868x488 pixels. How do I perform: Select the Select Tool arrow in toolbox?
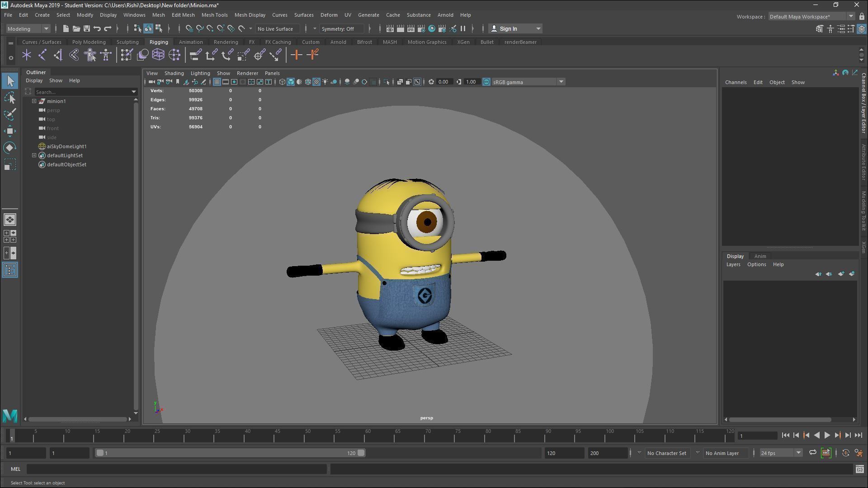10,81
